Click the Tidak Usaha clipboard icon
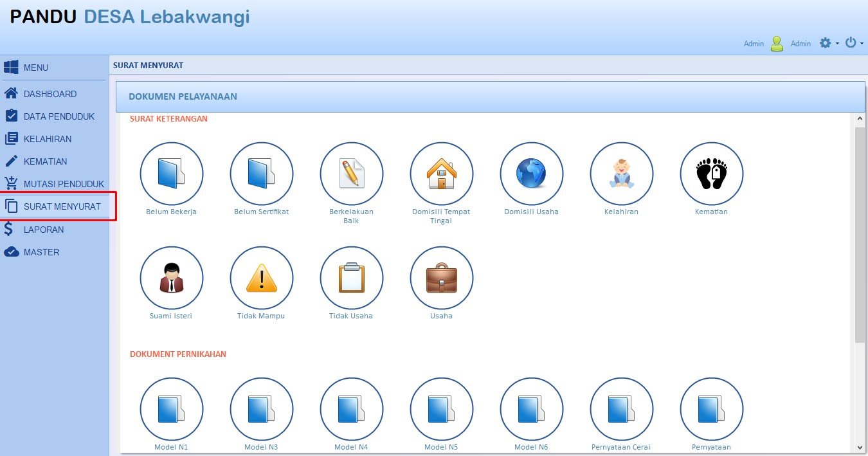Image resolution: width=868 pixels, height=456 pixels. click(351, 278)
